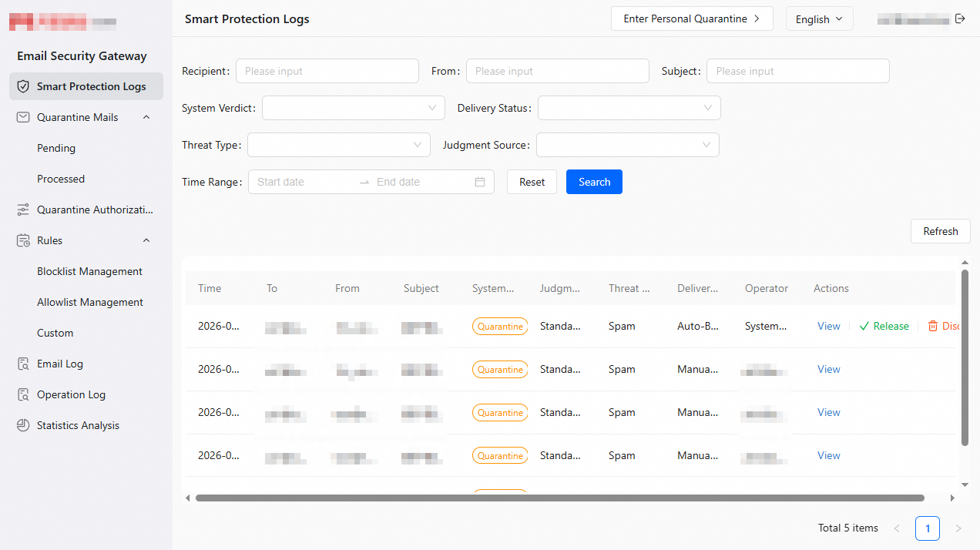Open the Threat Type dropdown
The width and height of the screenshot is (980, 550).
[339, 145]
